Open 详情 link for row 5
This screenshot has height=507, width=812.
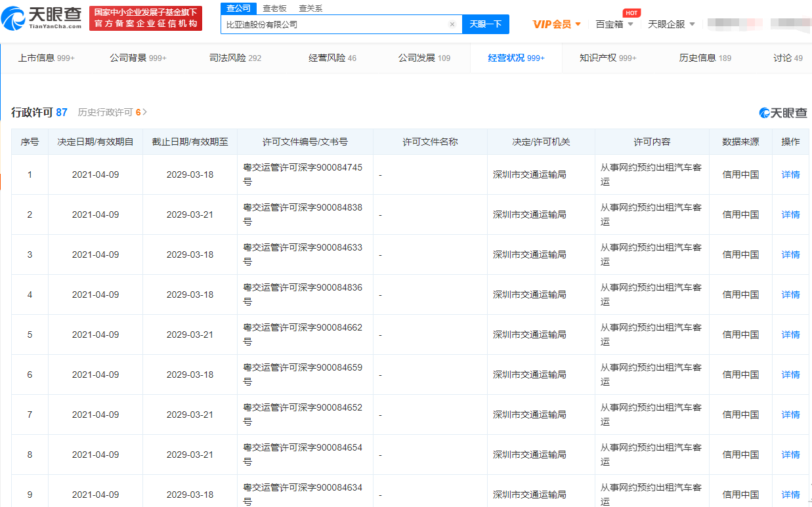coord(790,335)
